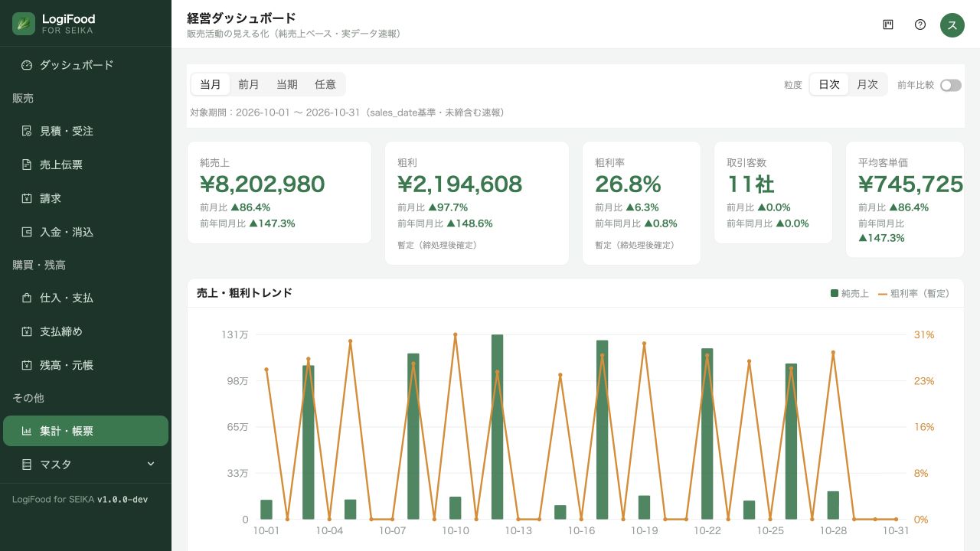Click the 純売上 KPI card
Image resolution: width=980 pixels, height=551 pixels.
[279, 192]
